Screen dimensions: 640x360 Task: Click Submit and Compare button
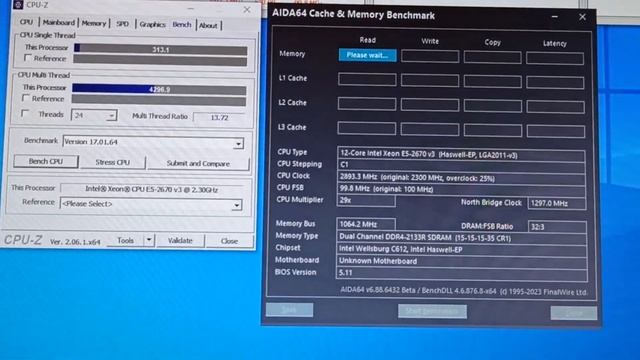coord(198,164)
